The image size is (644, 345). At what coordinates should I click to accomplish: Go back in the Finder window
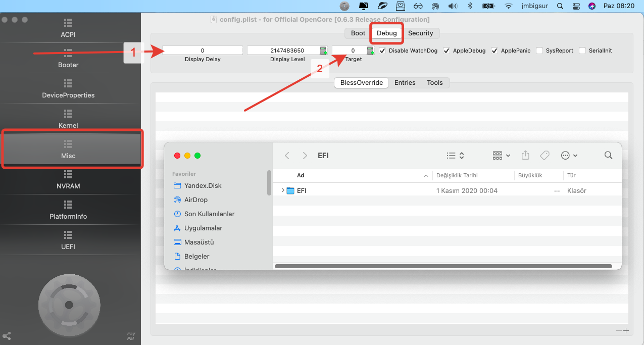pyautogui.click(x=287, y=156)
